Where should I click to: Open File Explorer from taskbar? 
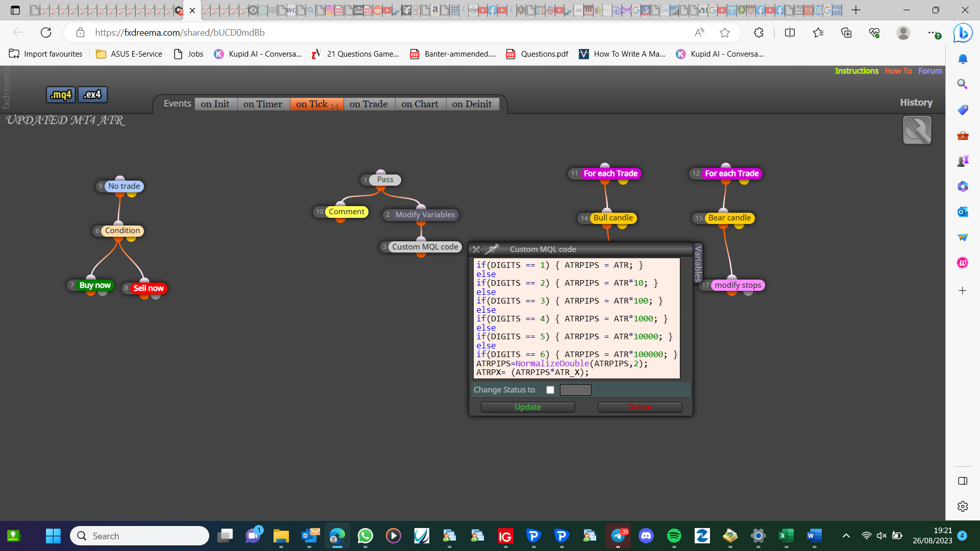point(281,536)
